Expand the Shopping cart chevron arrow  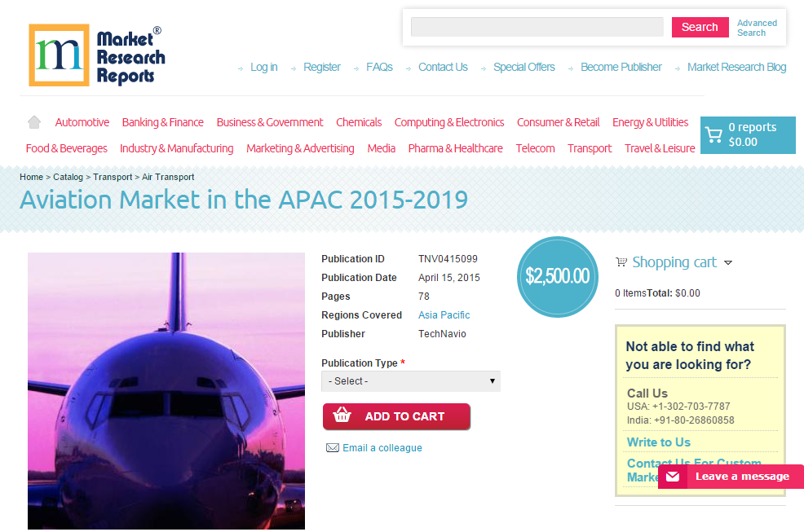728,263
